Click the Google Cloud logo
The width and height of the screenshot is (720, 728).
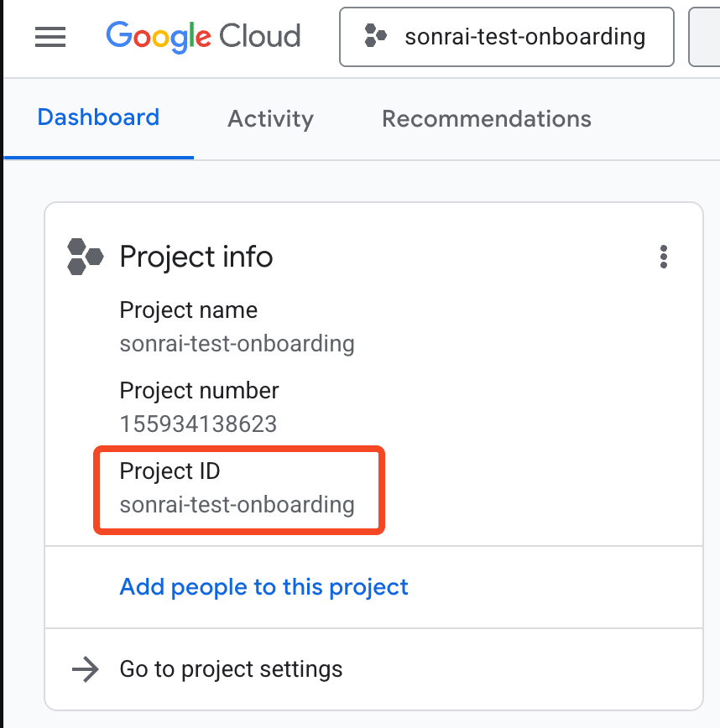click(203, 37)
